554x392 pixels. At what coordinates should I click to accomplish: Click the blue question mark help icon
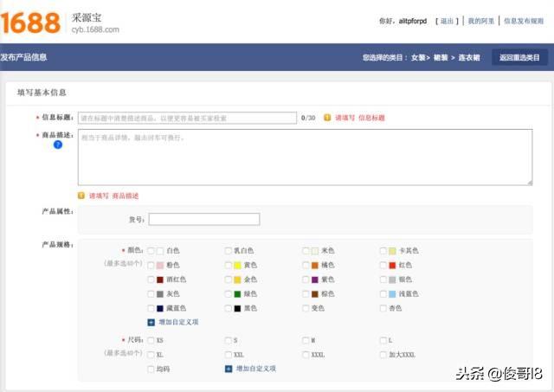[58, 145]
